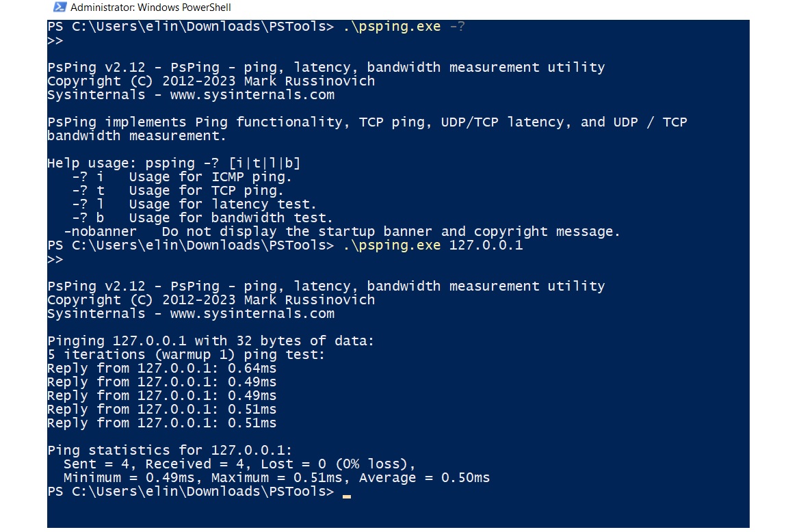This screenshot has height=532, width=788.
Task: Click the '.\psping.exe 127.0.0.1' command text
Action: click(433, 245)
